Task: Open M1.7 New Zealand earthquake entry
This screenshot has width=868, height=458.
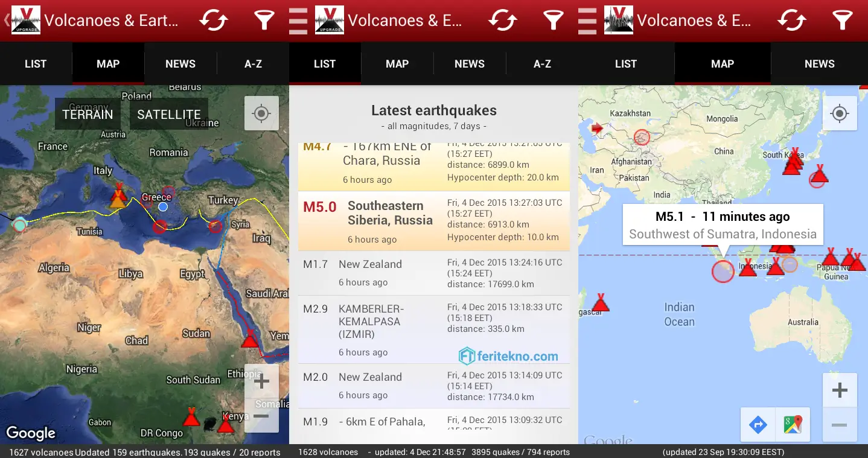Action: [434, 273]
